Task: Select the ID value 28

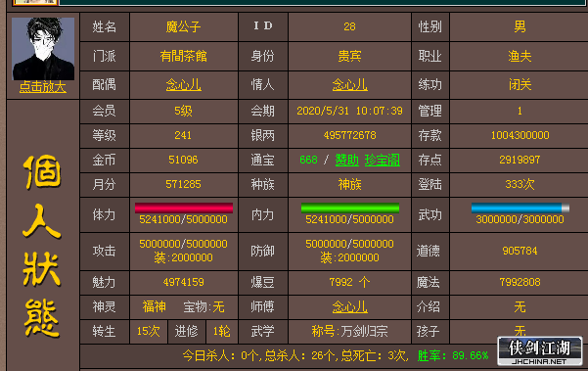Action: click(x=349, y=26)
